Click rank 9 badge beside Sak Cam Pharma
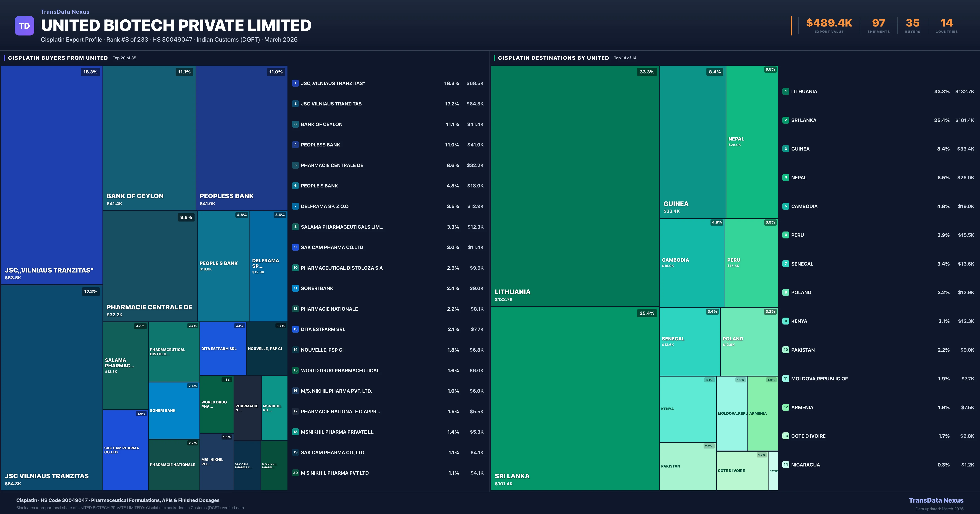The height and width of the screenshot is (514, 980). tap(295, 247)
